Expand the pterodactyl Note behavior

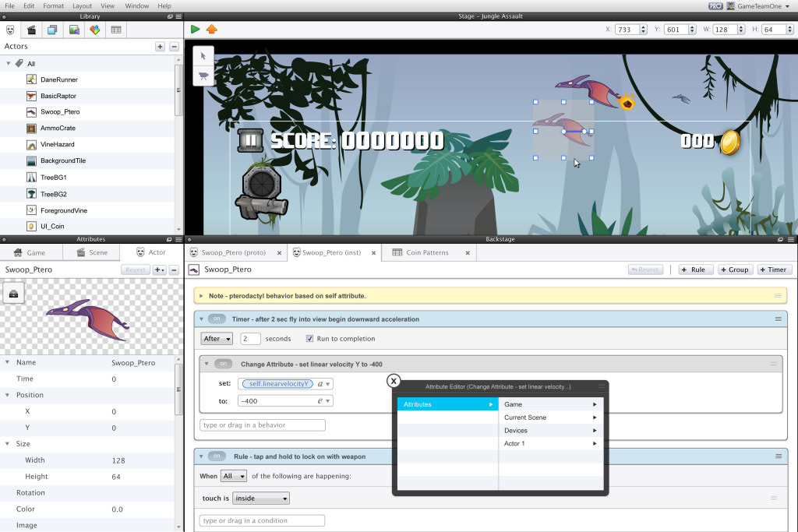[202, 296]
